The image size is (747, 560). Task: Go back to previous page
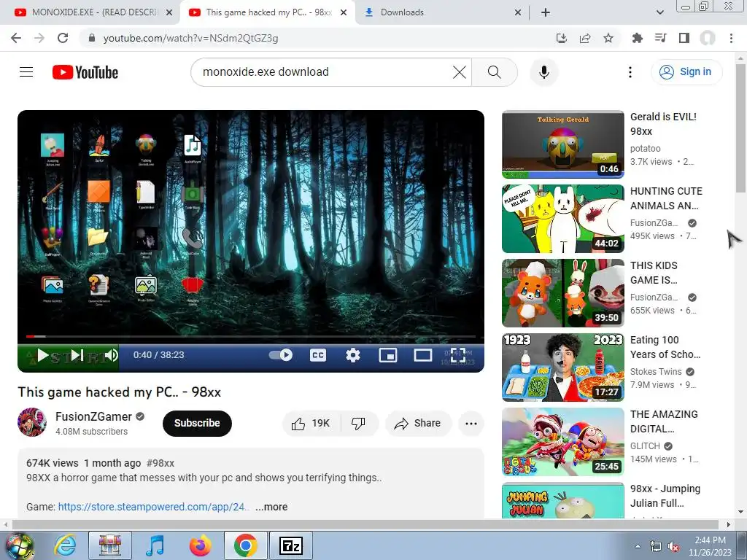tap(16, 38)
